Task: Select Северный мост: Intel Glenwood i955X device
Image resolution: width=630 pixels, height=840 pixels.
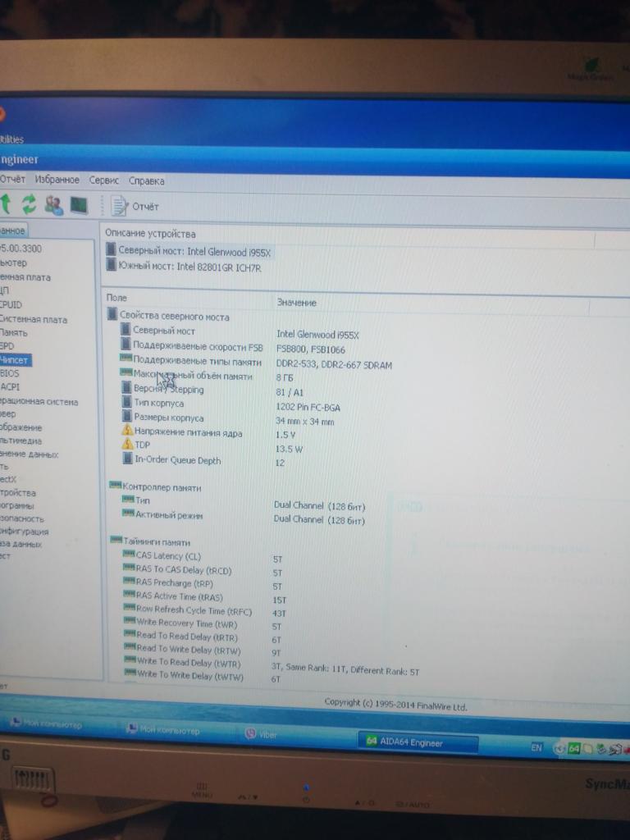Action: pyautogui.click(x=189, y=251)
